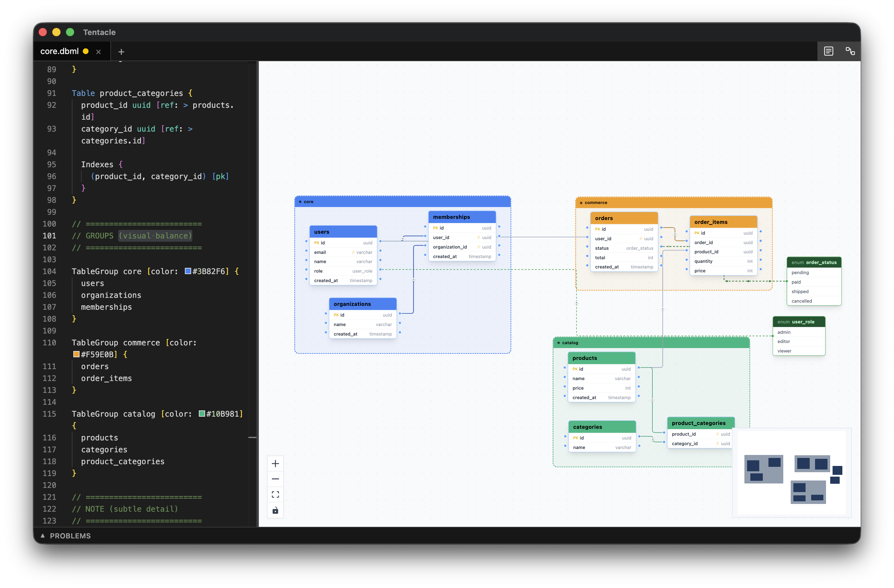894x588 pixels.
Task: Fit diagram to view
Action: coord(275,494)
